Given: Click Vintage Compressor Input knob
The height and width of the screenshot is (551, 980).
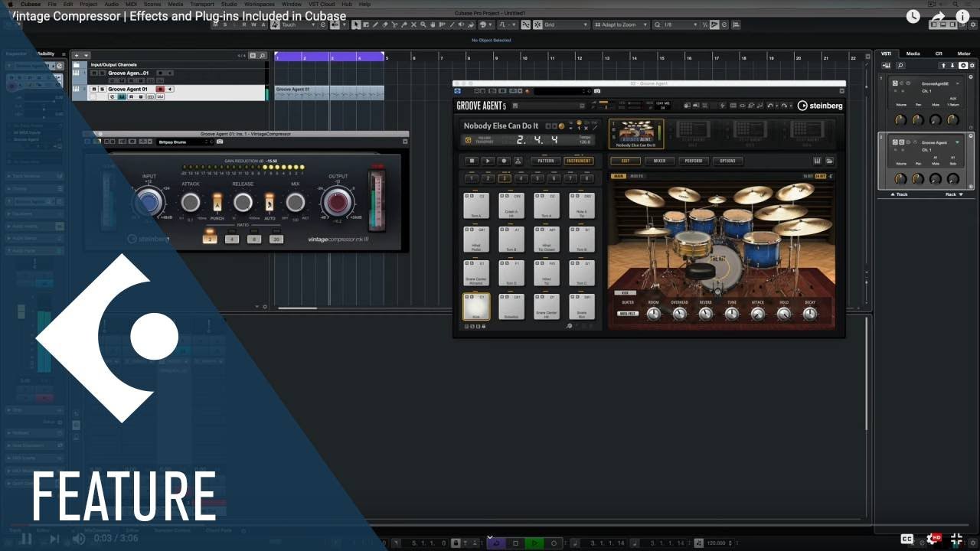Looking at the screenshot, I should (149, 202).
